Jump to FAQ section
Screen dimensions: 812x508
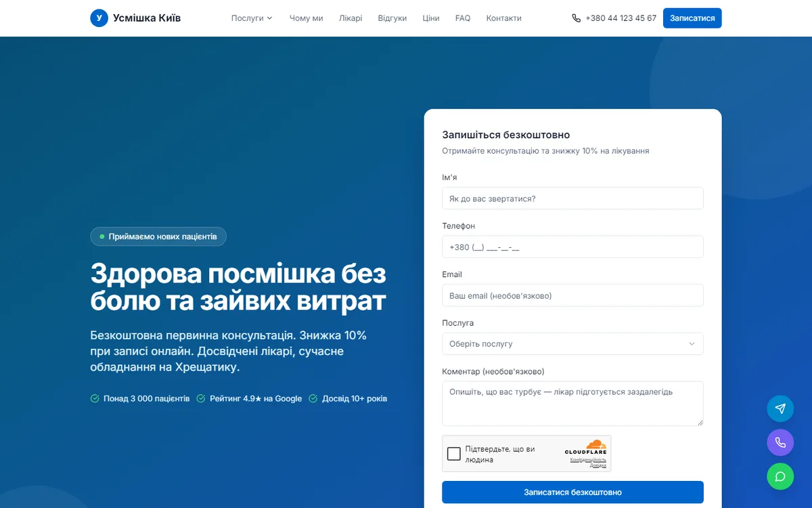click(x=463, y=18)
